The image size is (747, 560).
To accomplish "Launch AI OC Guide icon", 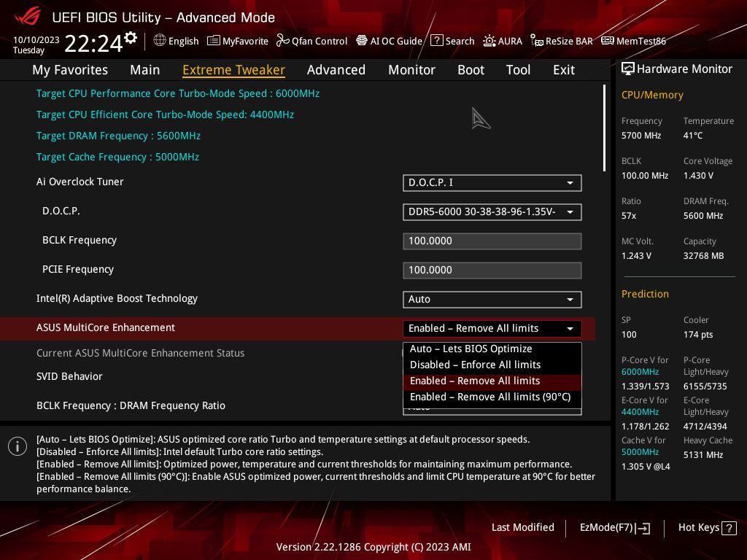I will (x=362, y=41).
